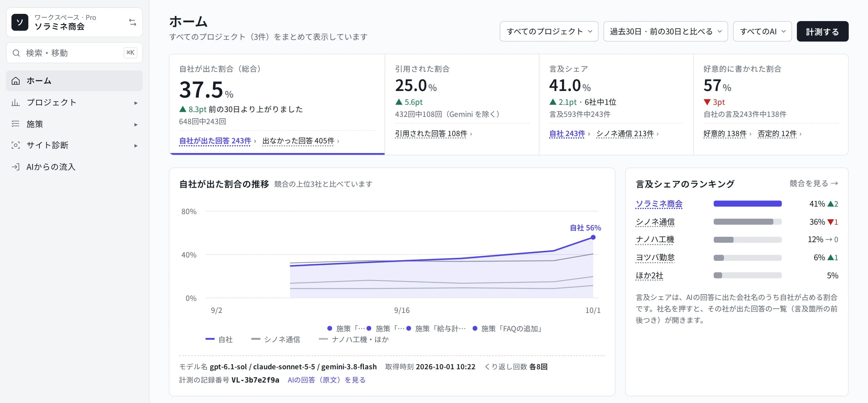Click the サイト診断 scan icon
The width and height of the screenshot is (868, 403).
pyautogui.click(x=15, y=145)
